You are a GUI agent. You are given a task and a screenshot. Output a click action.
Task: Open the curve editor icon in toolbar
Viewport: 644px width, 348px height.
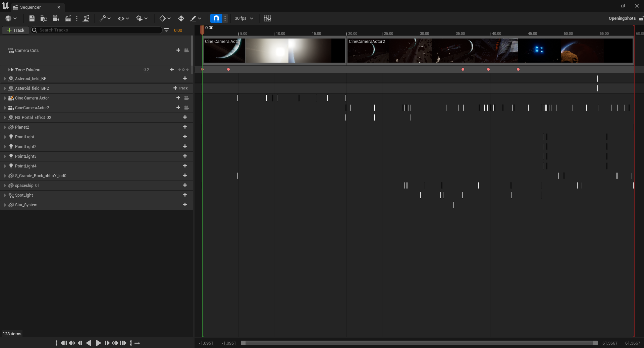coord(267,18)
